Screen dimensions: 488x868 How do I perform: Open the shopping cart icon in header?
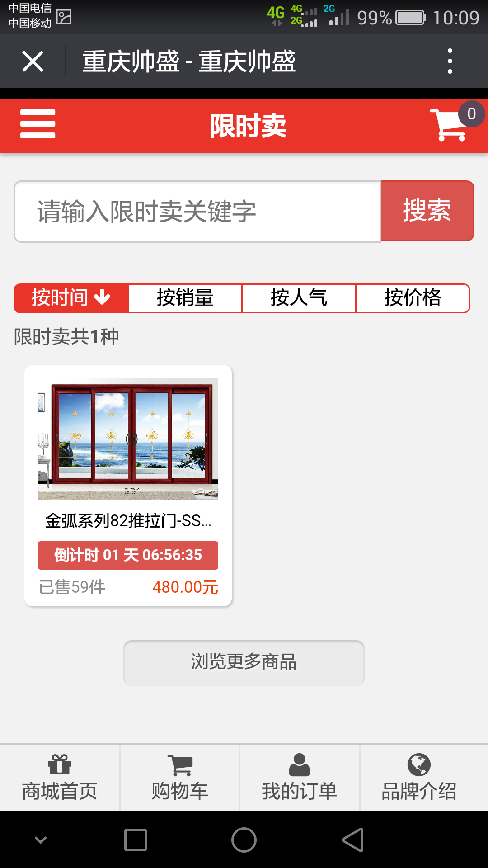coord(449,125)
